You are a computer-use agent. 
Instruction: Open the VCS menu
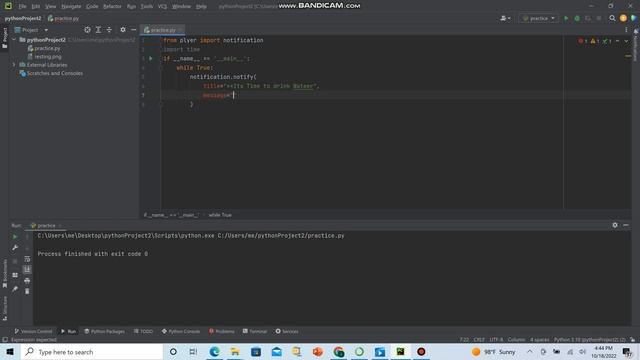coord(162,7)
